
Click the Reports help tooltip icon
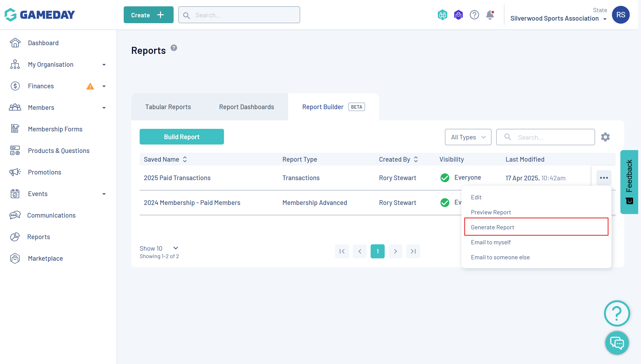click(x=174, y=48)
